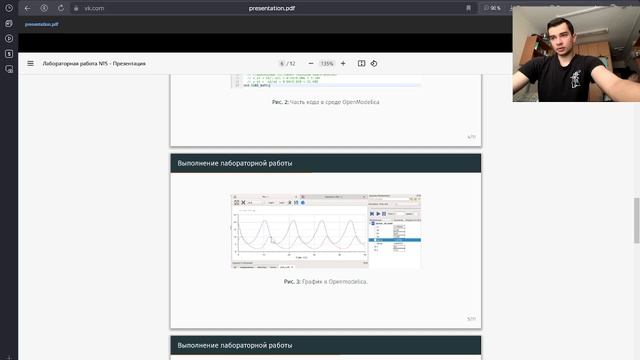
Task: Open the video play icon in sidebar
Action: click(9, 39)
